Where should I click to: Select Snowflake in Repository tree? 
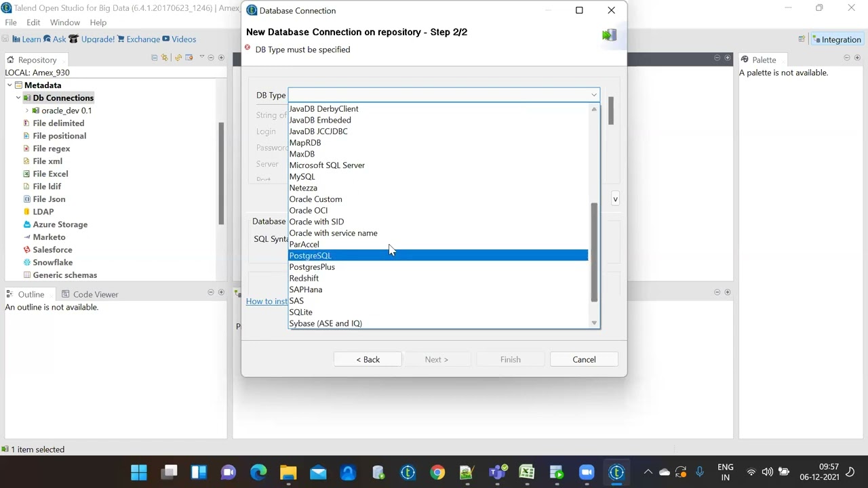[x=52, y=262]
